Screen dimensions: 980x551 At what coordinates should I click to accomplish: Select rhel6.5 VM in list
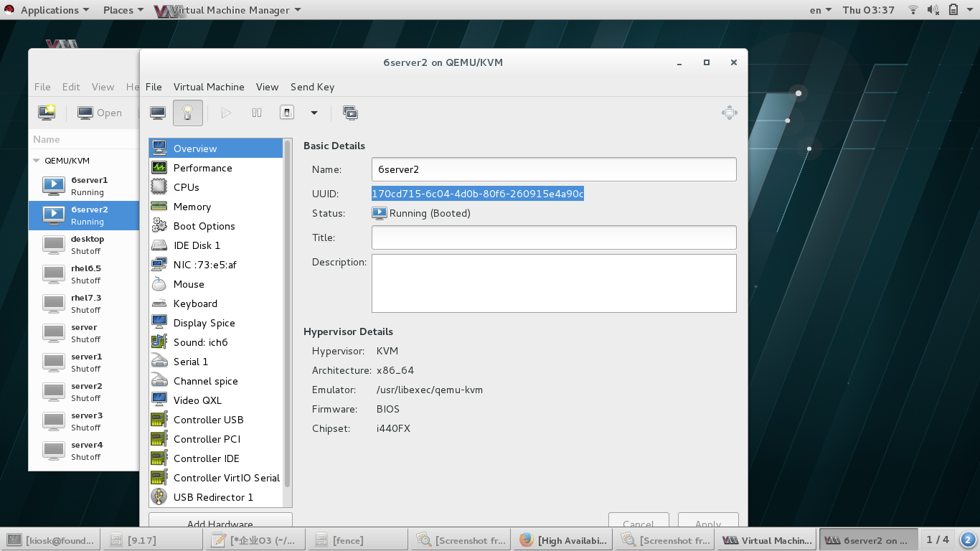coord(83,274)
